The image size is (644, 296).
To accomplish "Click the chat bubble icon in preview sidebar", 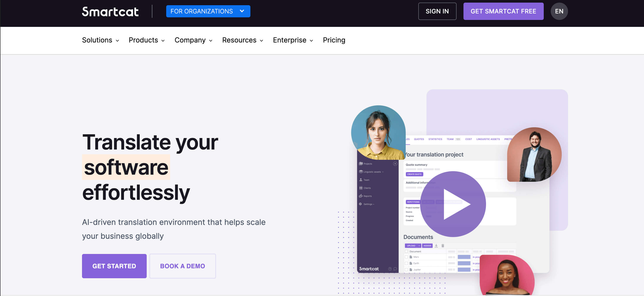I will point(395,269).
